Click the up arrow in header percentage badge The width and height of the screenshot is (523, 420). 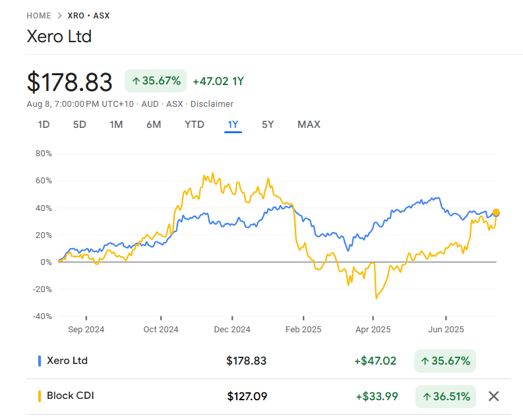[136, 81]
